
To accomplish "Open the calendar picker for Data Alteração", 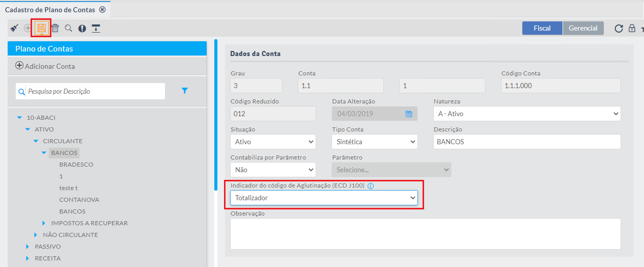I will pos(408,114).
